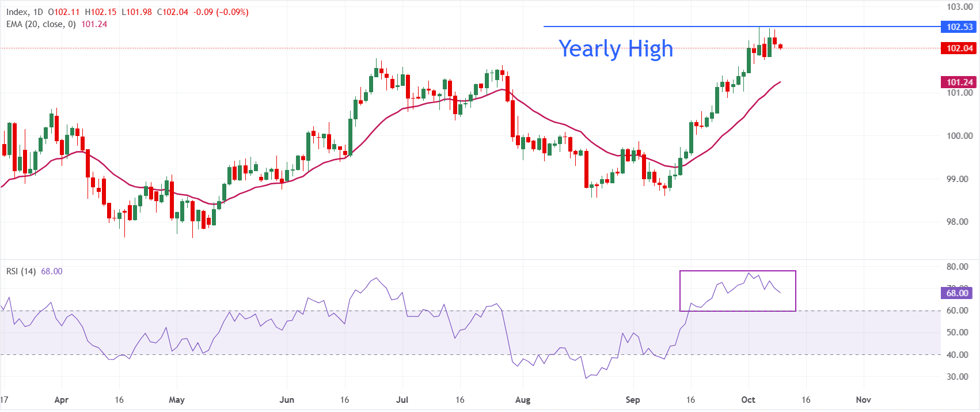
Task: Click the red 102.04 current price tag
Action: pos(959,48)
